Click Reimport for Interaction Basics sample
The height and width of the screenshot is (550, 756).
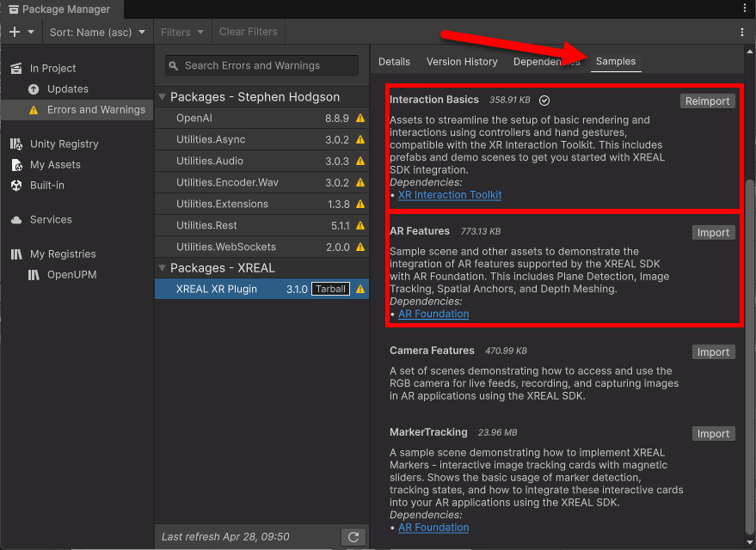tap(707, 101)
